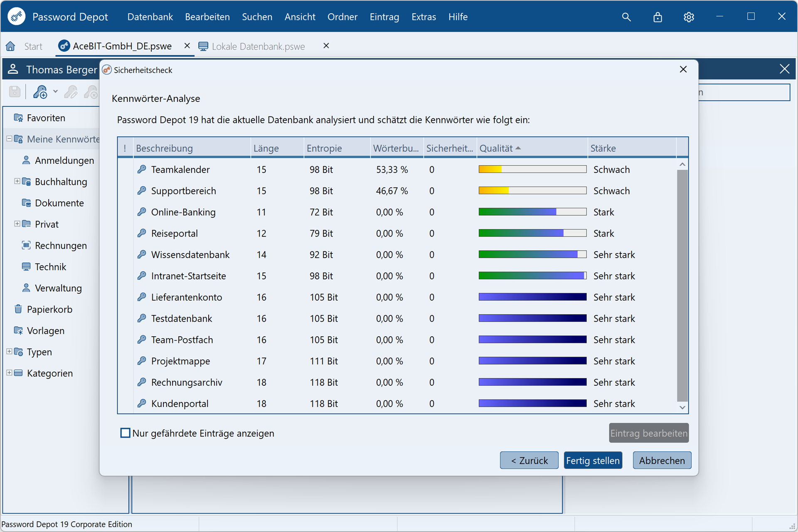Click the search input field behind dialog
798x532 pixels.
(744, 92)
